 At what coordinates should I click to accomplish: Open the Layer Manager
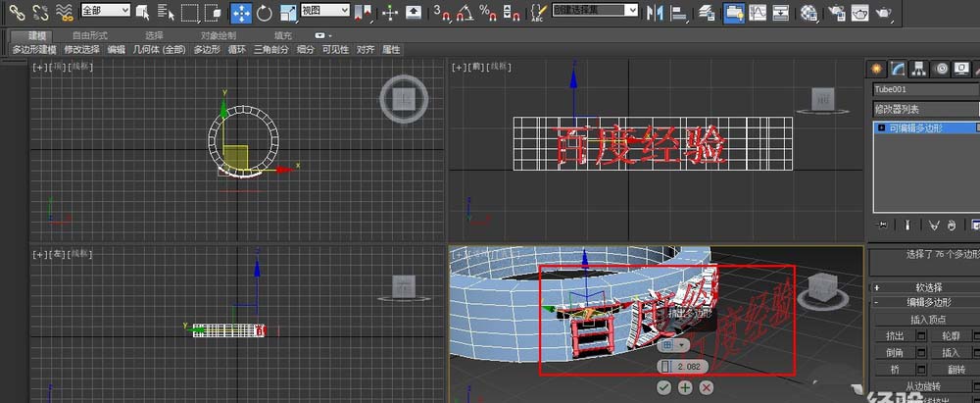(707, 11)
